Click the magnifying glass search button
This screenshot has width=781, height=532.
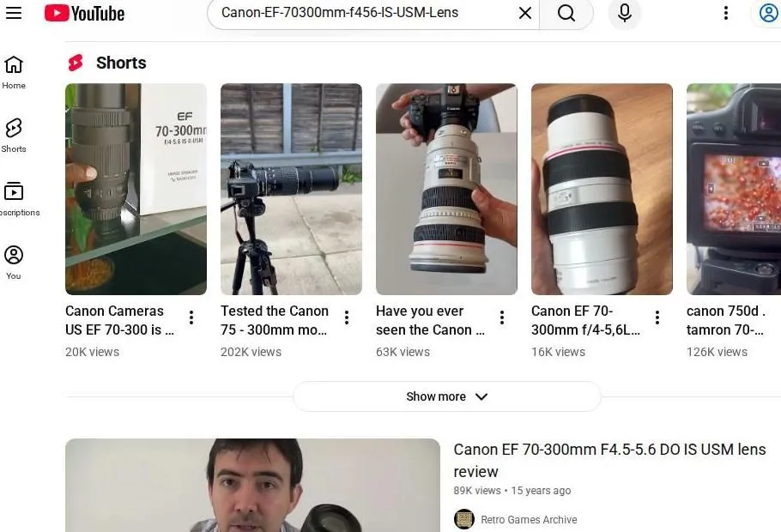point(566,13)
